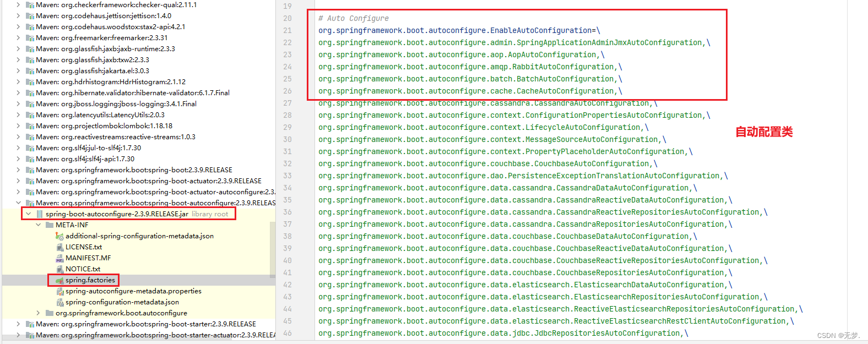Click ElasticsearchDataAutoConfiguration entry

525,285
